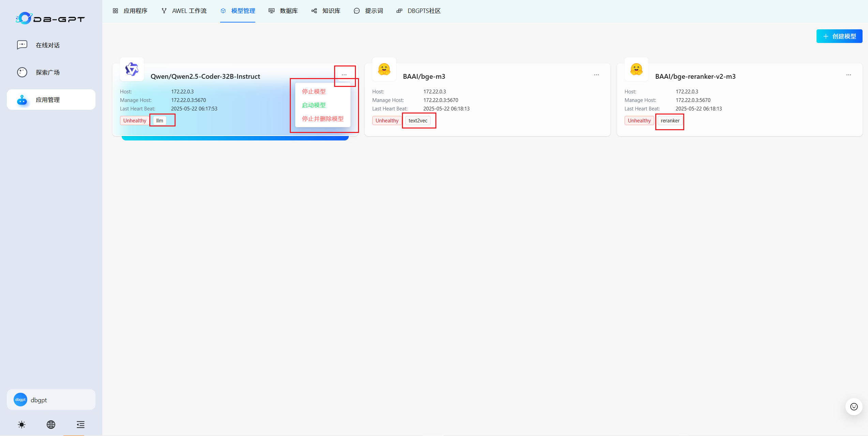
Task: Open the smiley feedback floating button
Action: (854, 406)
